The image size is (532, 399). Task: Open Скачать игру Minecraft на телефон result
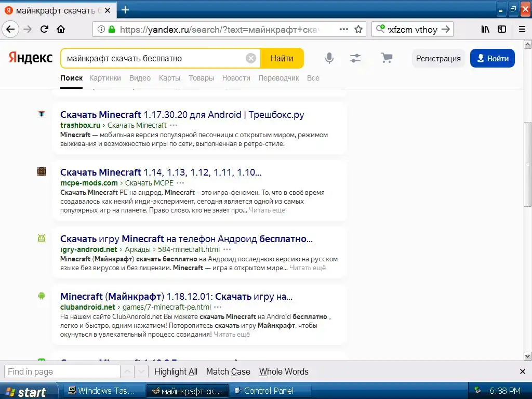click(x=187, y=239)
